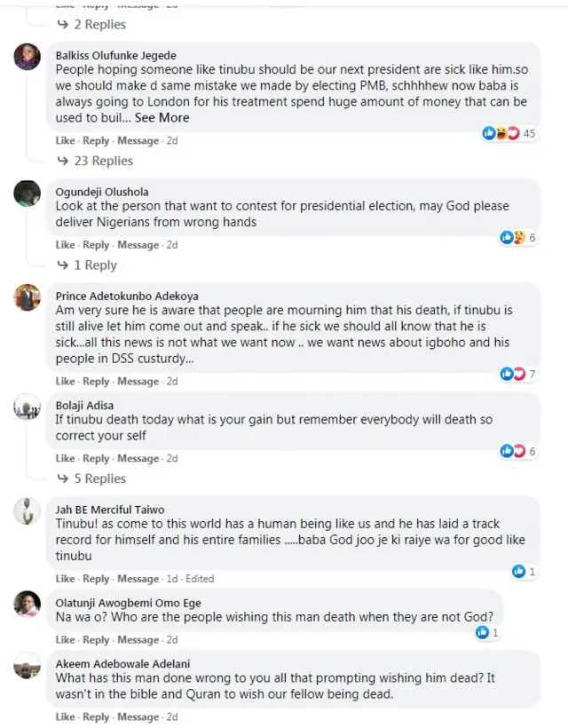This screenshot has width=568, height=728.
Task: Like Bolaji Adisa's comment
Action: (65, 459)
